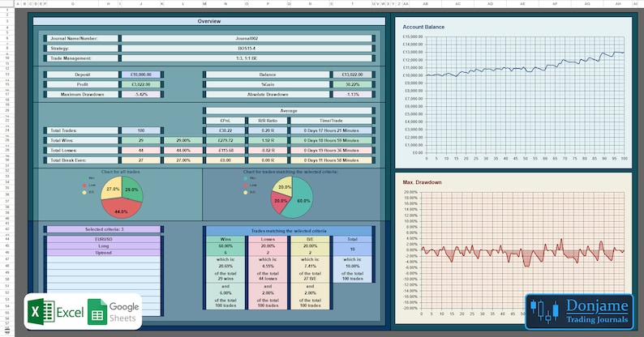
Task: Select column AB header
Action: click(426, 4)
